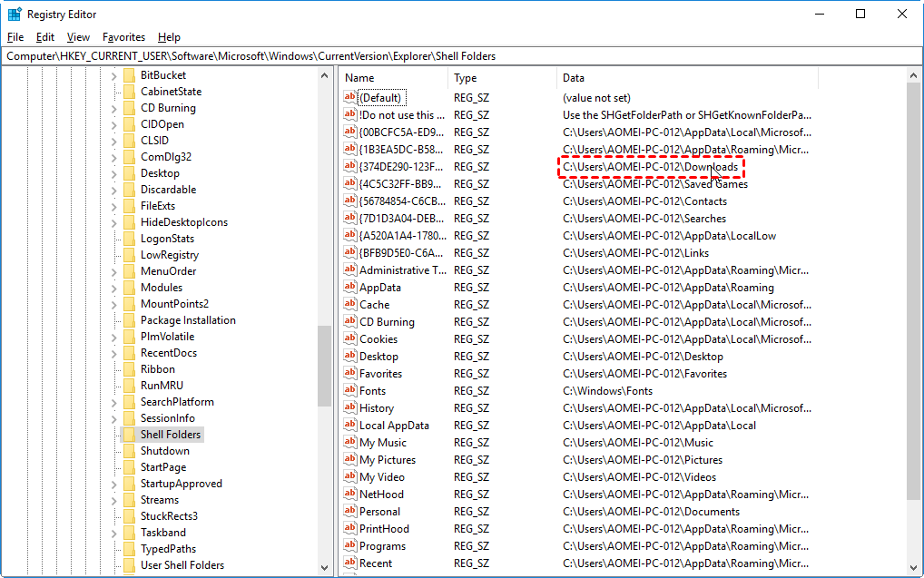Select the LowRegistry key

point(169,255)
